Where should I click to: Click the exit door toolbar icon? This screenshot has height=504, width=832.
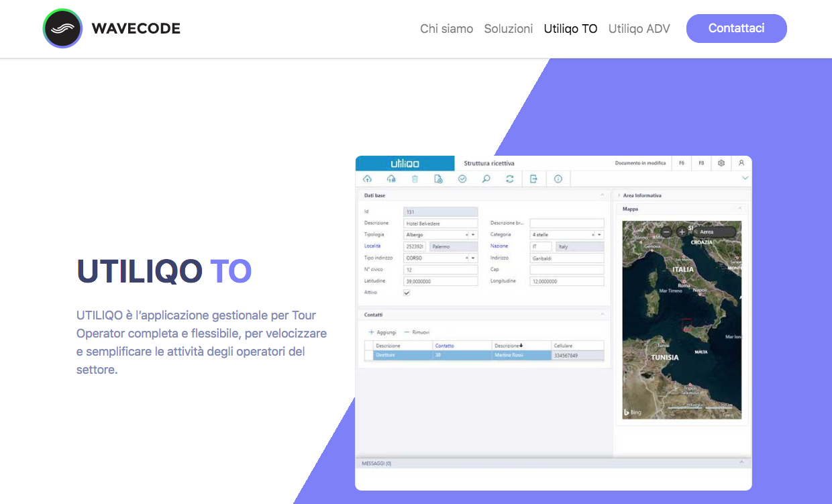pyautogui.click(x=533, y=179)
